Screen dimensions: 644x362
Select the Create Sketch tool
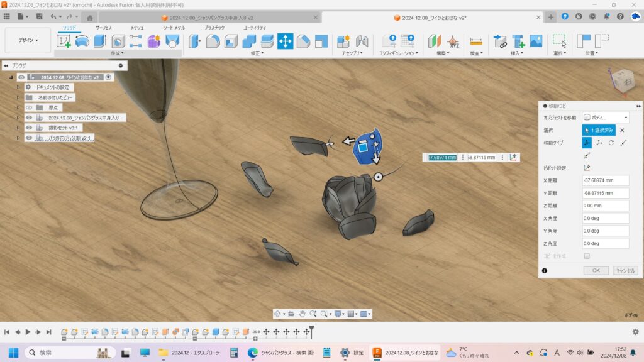[64, 41]
